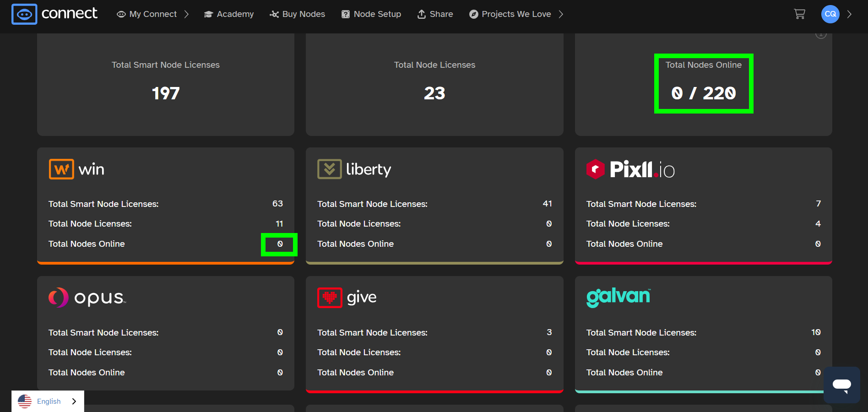Click give's Total Smart Node Licenses value 3
Viewport: 868px width, 412px height.
click(549, 332)
